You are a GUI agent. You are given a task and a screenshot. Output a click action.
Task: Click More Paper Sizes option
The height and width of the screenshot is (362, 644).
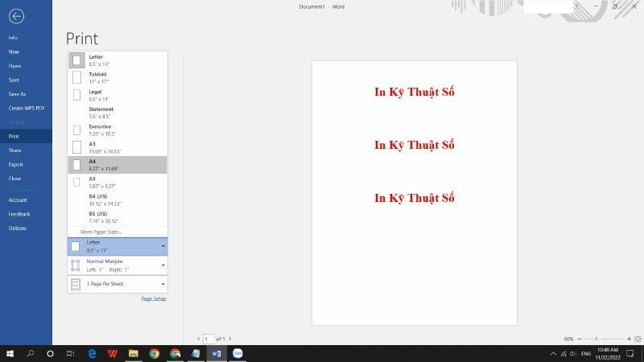click(101, 232)
